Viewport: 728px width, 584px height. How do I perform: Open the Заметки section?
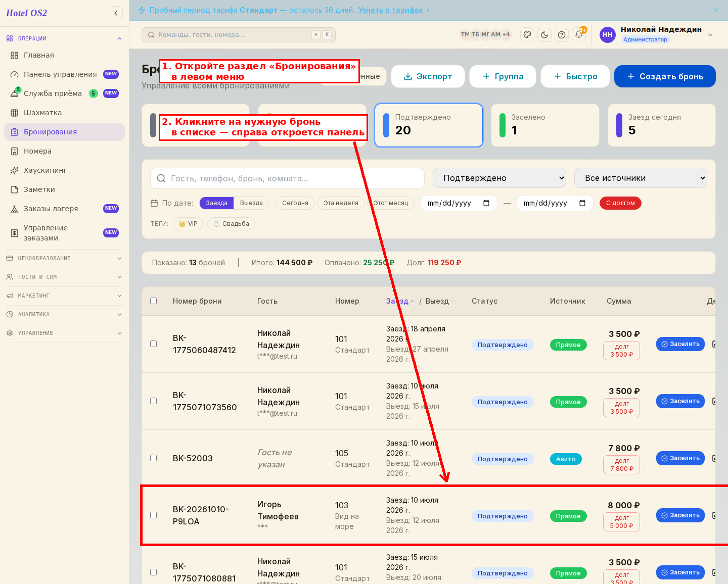(64, 189)
